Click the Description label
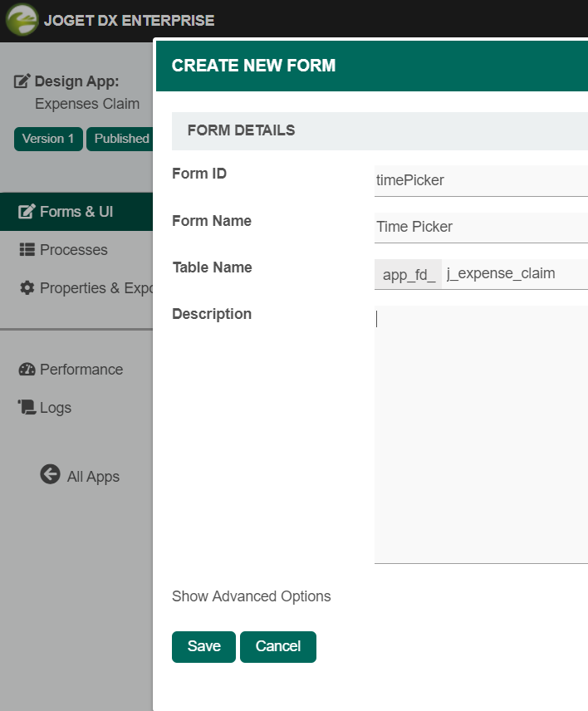This screenshot has height=711, width=588. 212,314
